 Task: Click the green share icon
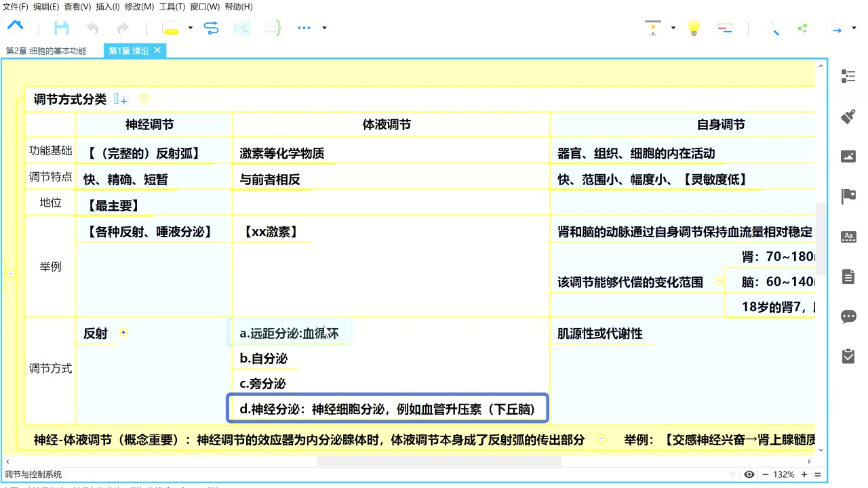(x=802, y=28)
